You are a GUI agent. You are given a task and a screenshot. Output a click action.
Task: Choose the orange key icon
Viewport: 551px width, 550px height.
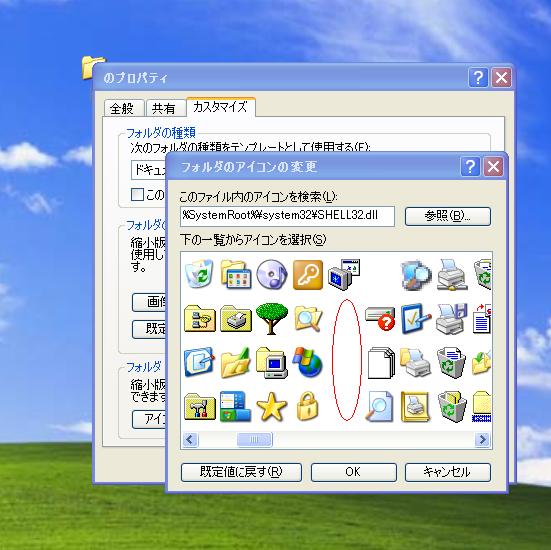click(307, 274)
